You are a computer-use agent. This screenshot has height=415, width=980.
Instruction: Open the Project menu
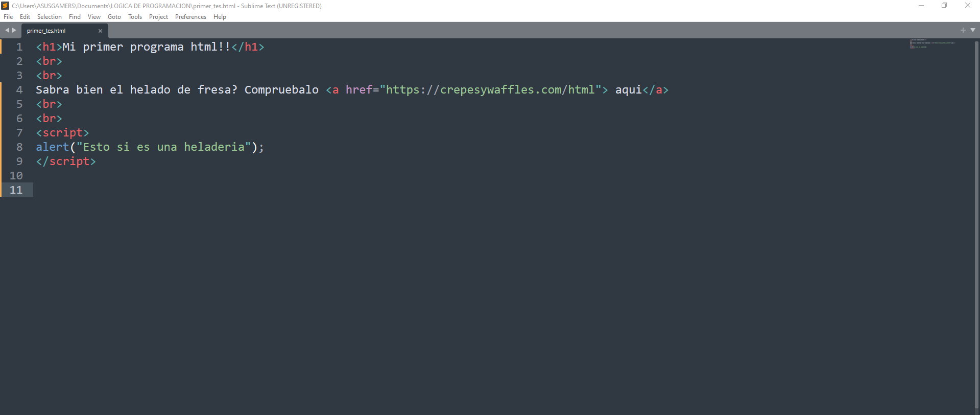(x=158, y=17)
